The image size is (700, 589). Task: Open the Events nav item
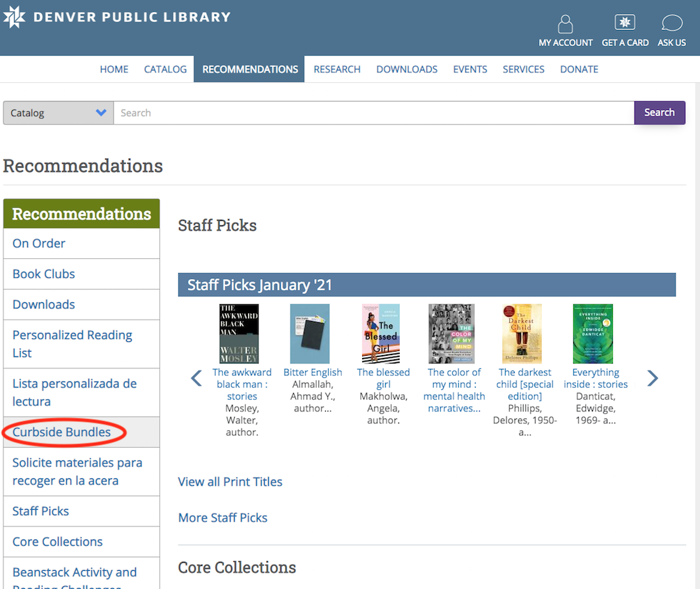point(470,69)
